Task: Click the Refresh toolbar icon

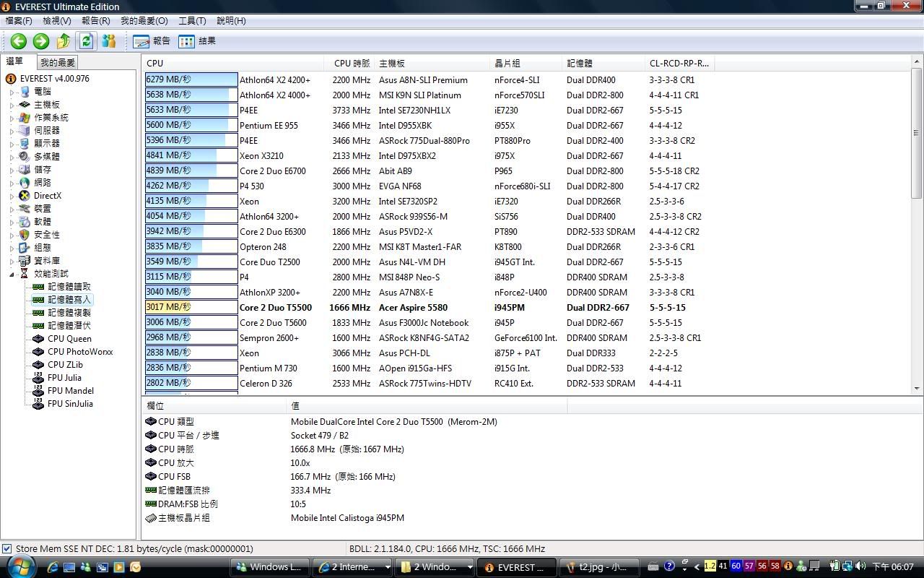Action: pyautogui.click(x=87, y=41)
